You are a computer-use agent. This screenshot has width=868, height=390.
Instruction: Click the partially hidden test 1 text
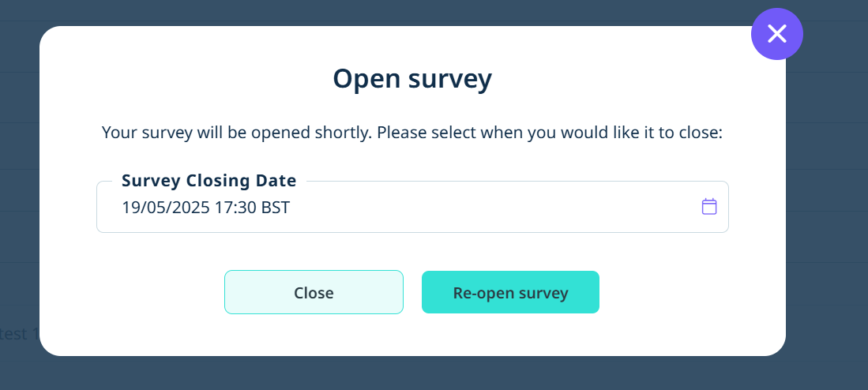coord(20,334)
